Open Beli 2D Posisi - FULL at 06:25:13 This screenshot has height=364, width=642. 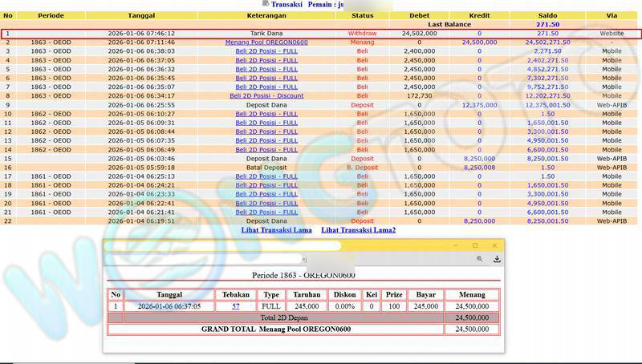(x=266, y=176)
